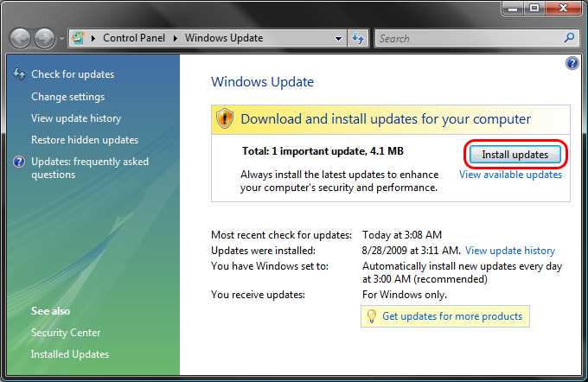Click the light bulb icon

(x=371, y=316)
